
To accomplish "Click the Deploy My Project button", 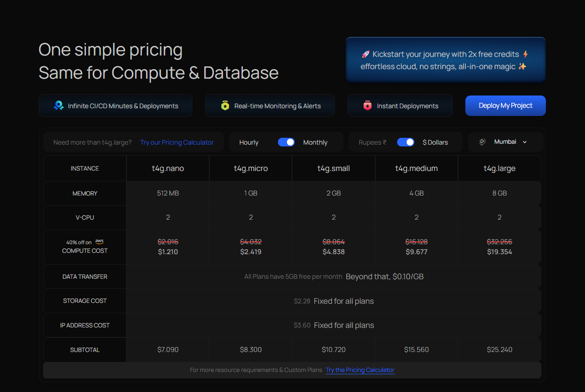I will 505,106.
